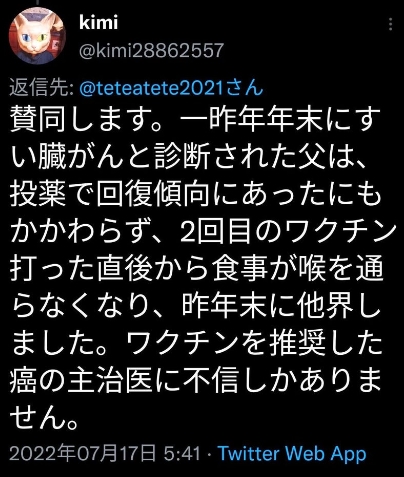Click the tweet line starting 賛同します

tap(196, 120)
